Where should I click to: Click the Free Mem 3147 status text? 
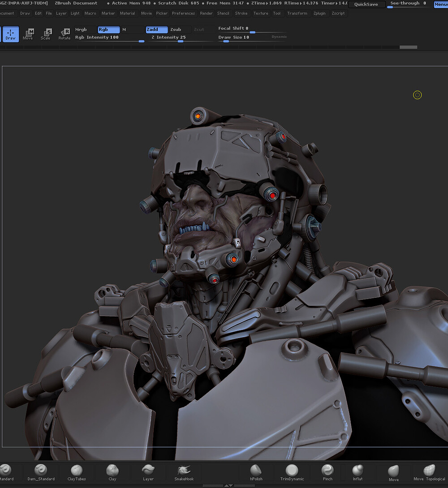pyautogui.click(x=225, y=3)
